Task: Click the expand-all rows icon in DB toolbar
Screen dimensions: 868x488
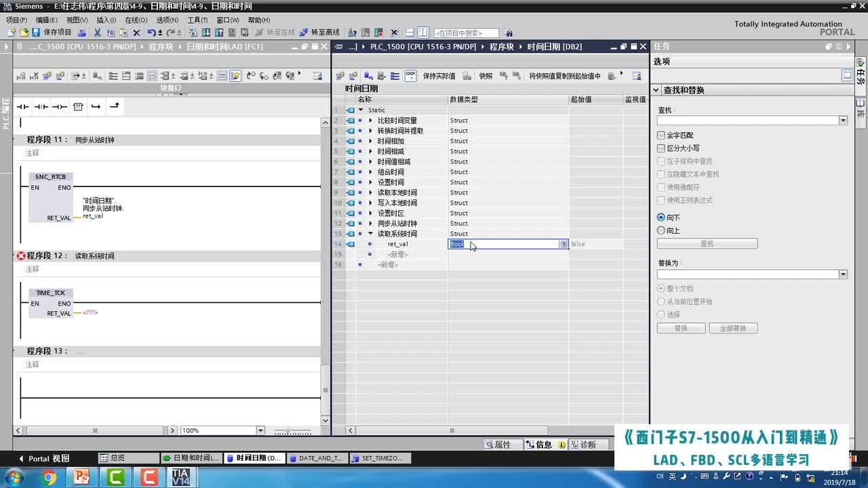Action: coord(395,76)
